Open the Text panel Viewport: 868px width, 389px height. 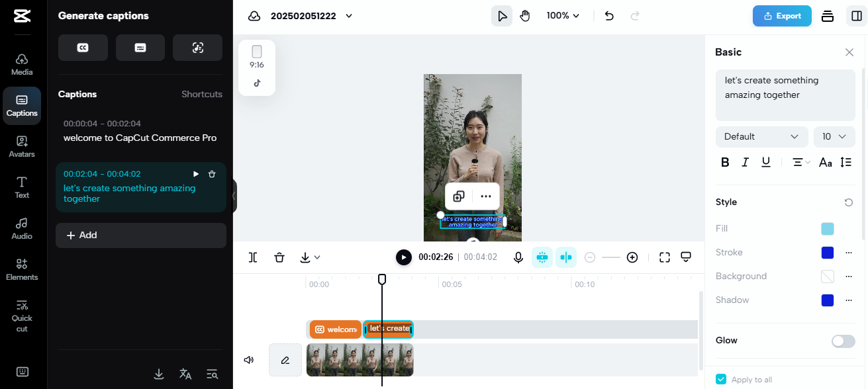[22, 187]
